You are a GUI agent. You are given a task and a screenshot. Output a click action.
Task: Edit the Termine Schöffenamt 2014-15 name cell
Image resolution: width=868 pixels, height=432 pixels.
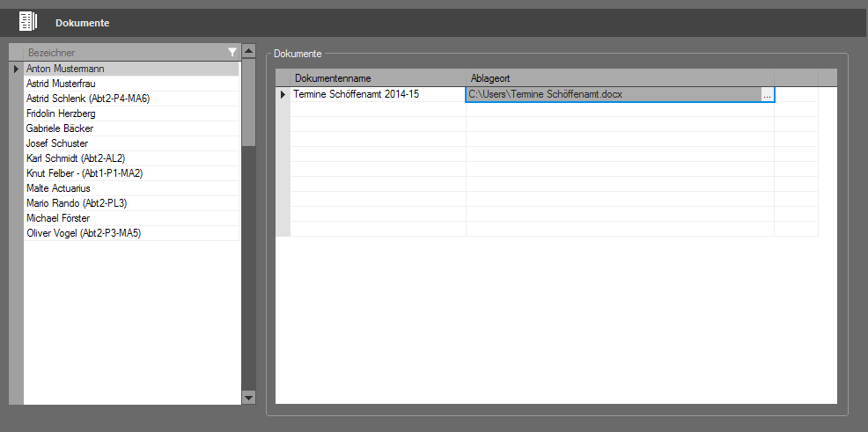click(x=378, y=94)
